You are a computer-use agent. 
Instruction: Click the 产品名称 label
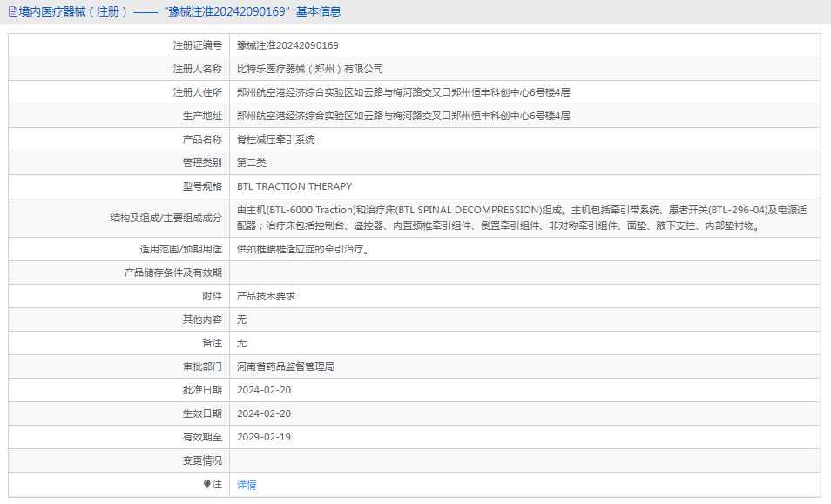point(202,139)
